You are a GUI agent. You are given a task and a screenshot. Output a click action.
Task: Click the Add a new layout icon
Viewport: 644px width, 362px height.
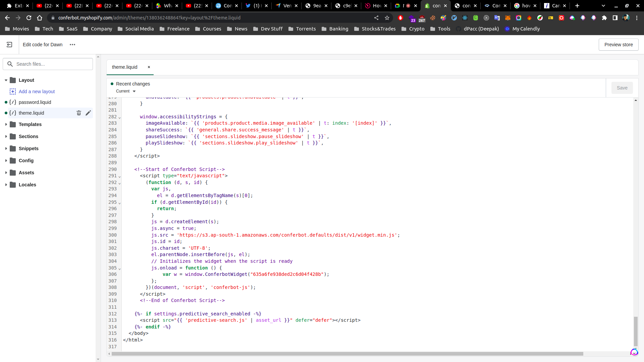(x=13, y=92)
